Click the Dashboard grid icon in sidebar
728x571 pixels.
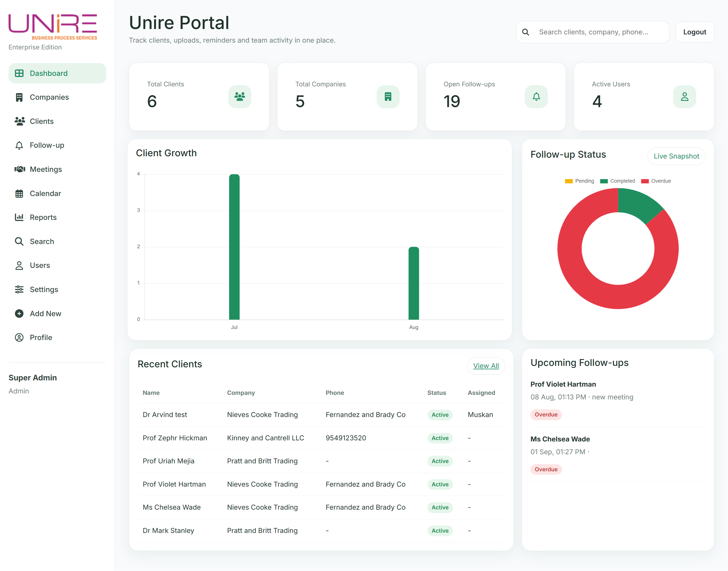pos(19,73)
